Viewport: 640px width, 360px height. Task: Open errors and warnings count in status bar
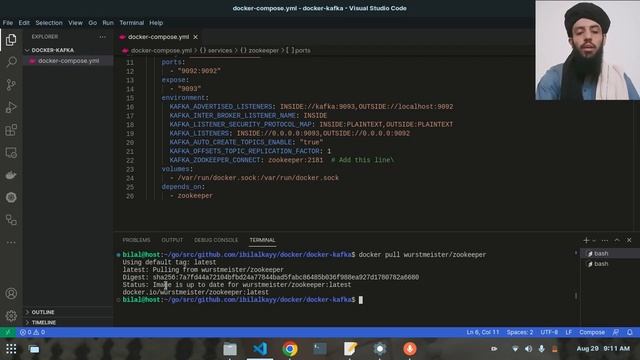pos(33,332)
